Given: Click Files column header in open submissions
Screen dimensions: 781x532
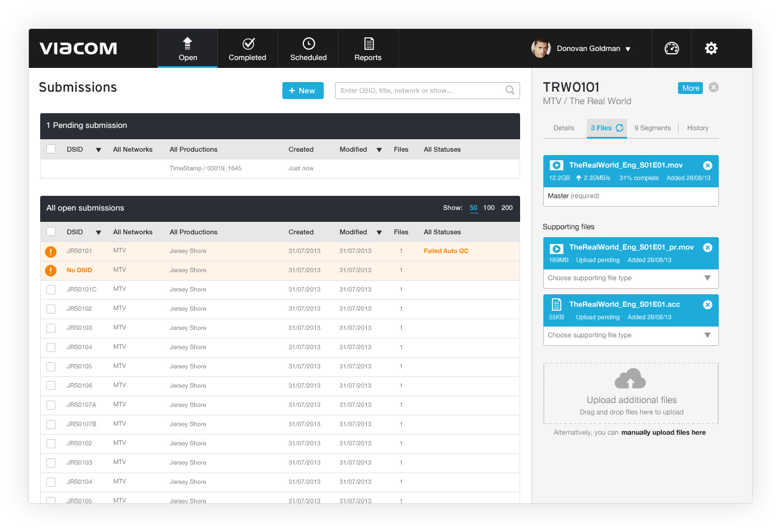Looking at the screenshot, I should [401, 232].
